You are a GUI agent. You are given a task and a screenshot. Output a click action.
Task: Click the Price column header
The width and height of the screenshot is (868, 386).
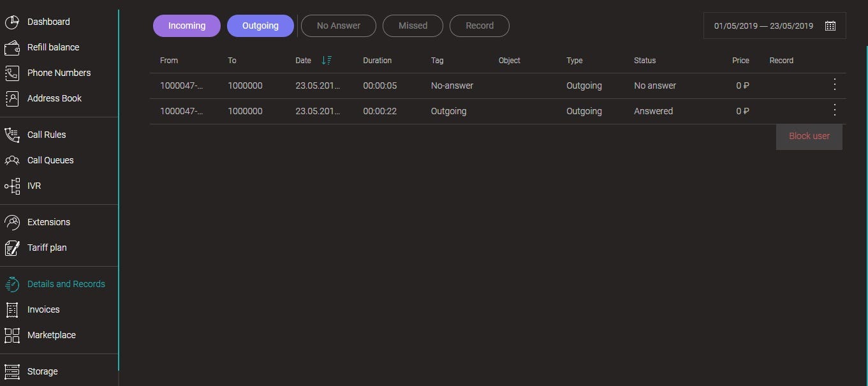point(740,61)
